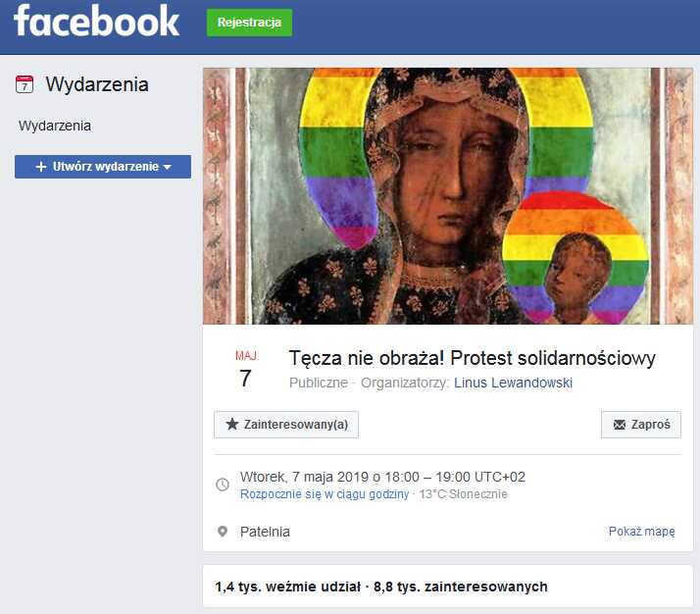Click the Rozpocznie się w ciągu godziny link
700x614 pixels.
(x=325, y=494)
